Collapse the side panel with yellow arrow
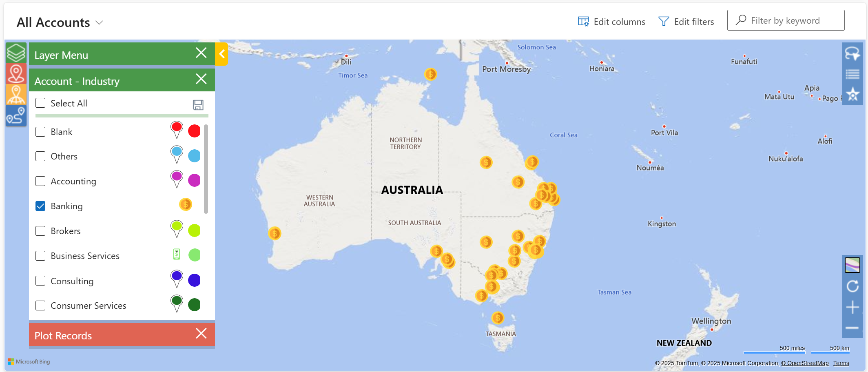Image resolution: width=868 pixels, height=372 pixels. coord(221,54)
